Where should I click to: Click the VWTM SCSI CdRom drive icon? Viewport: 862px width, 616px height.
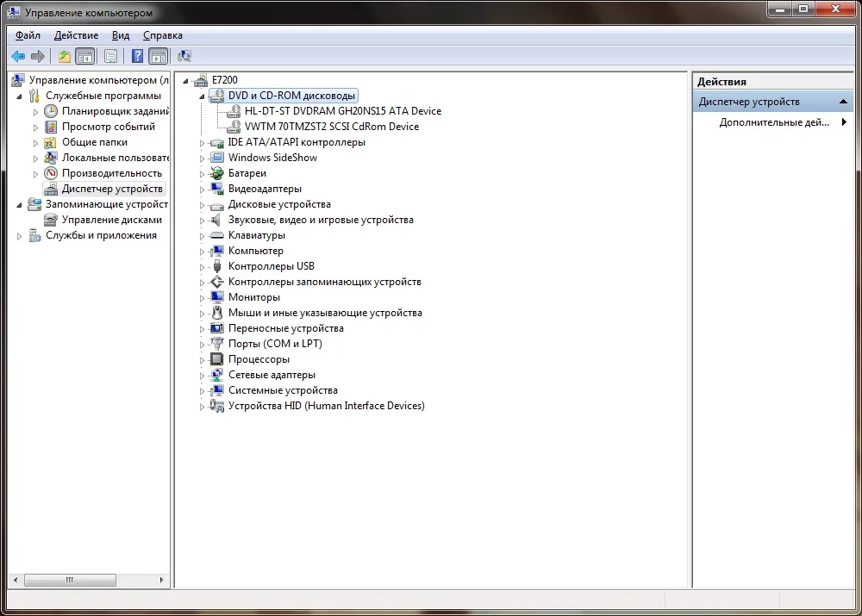234,127
